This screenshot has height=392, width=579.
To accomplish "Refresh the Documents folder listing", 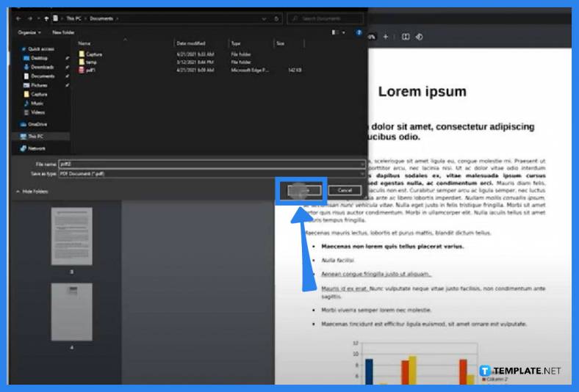I will click(276, 18).
